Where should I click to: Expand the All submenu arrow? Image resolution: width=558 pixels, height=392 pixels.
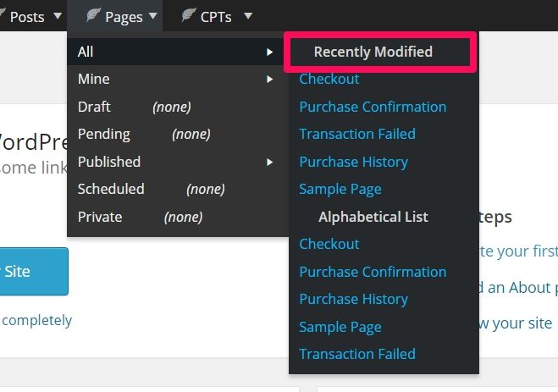coord(269,52)
